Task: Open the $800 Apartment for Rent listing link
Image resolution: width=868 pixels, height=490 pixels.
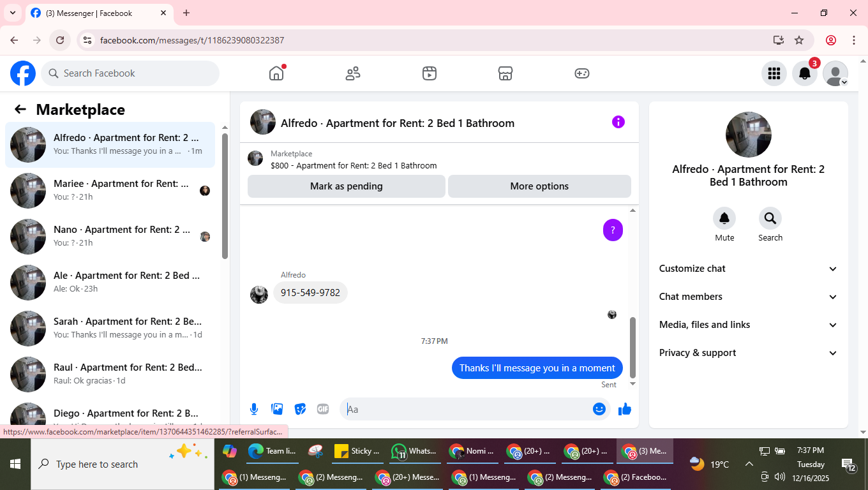Action: pyautogui.click(x=354, y=166)
